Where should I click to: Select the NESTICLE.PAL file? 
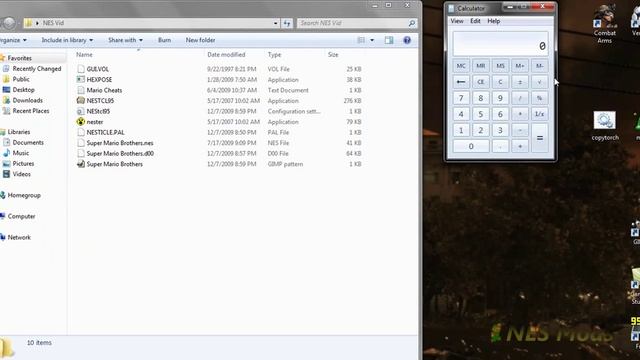pyautogui.click(x=105, y=132)
